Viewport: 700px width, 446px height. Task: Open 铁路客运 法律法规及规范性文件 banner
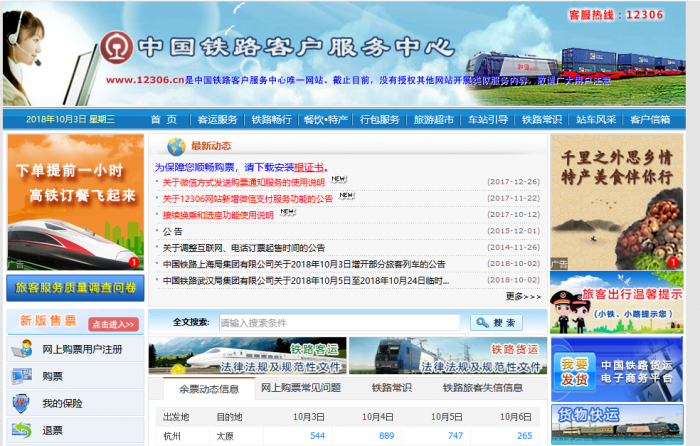coord(247,355)
